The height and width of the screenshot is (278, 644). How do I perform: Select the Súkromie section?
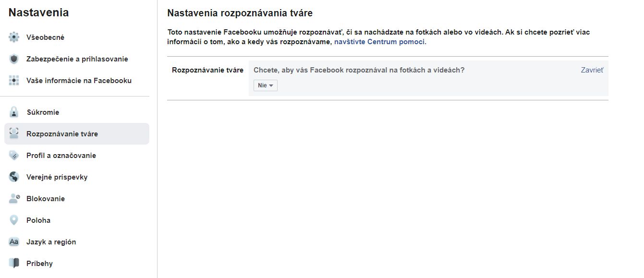(x=77, y=112)
